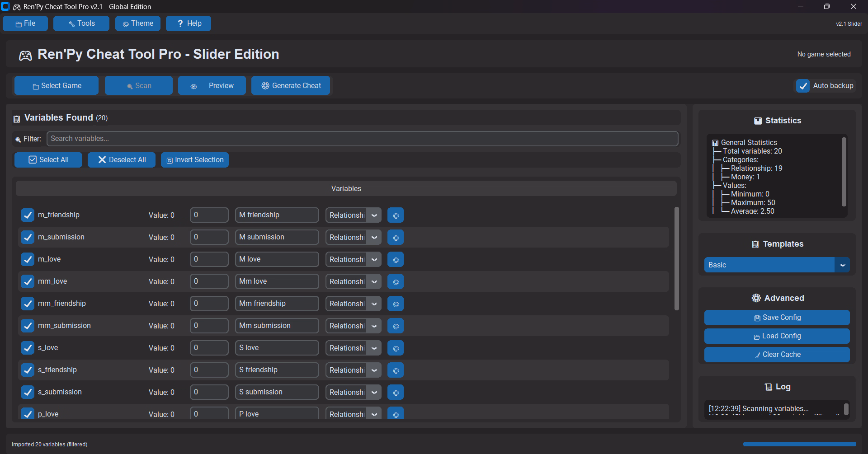This screenshot has height=454, width=868.
Task: Click the round icon button beside m_friendship row
Action: click(396, 215)
